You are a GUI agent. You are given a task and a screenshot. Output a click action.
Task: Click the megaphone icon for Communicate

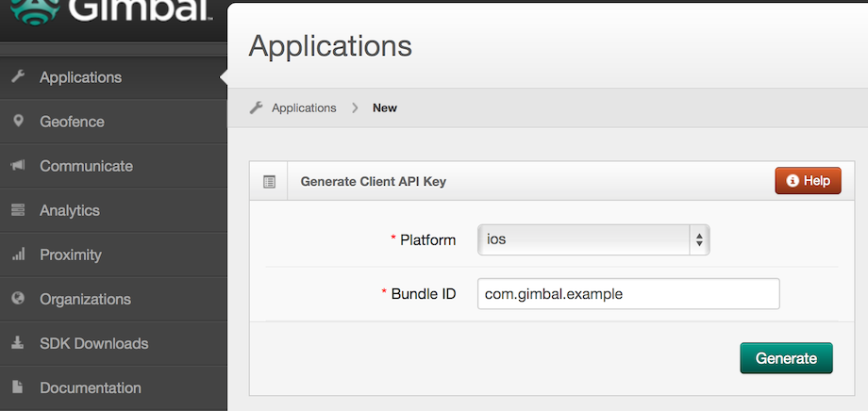click(x=18, y=165)
